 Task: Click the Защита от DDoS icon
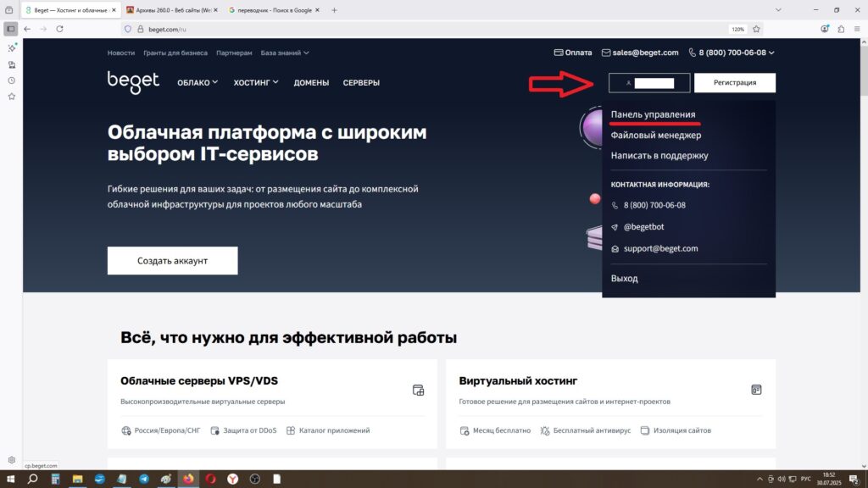[x=214, y=430]
